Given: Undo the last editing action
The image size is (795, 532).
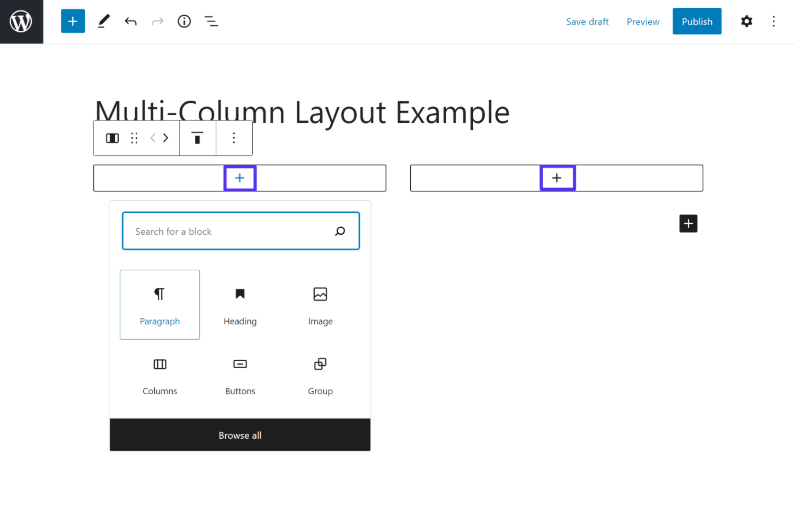Looking at the screenshot, I should pos(130,21).
